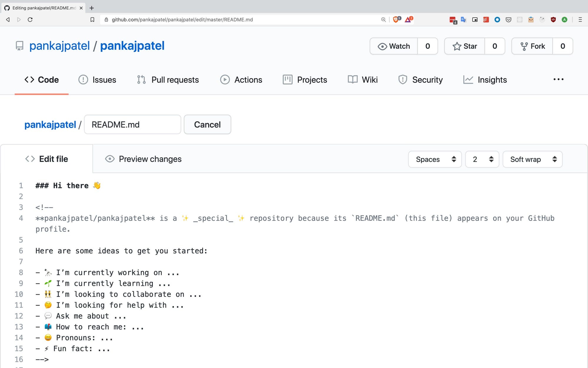This screenshot has width=588, height=368.
Task: Open the repository overflow menu ellipsis
Action: (x=558, y=79)
